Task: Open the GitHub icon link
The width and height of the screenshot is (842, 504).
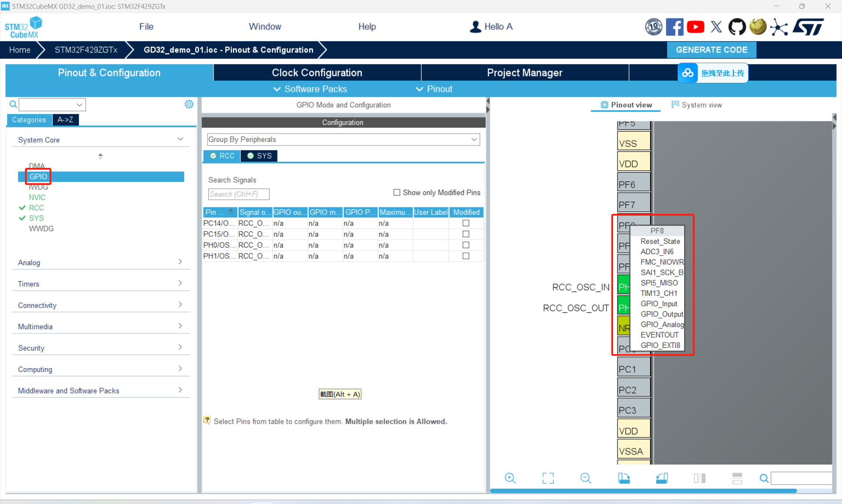Action: (737, 27)
